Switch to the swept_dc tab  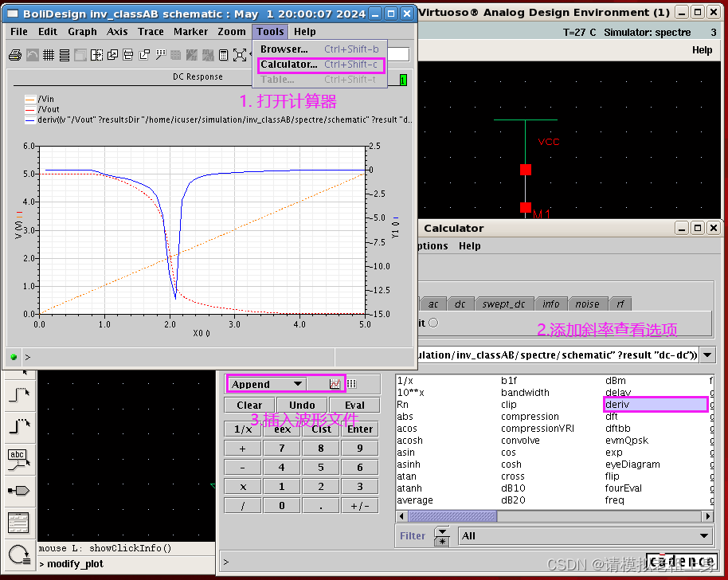[x=504, y=304]
